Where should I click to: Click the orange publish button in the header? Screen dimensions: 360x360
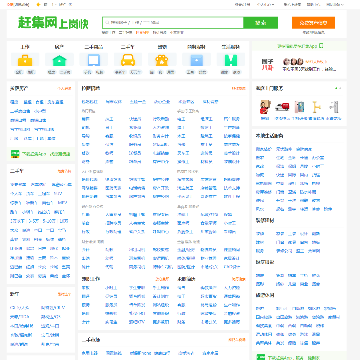[313, 23]
